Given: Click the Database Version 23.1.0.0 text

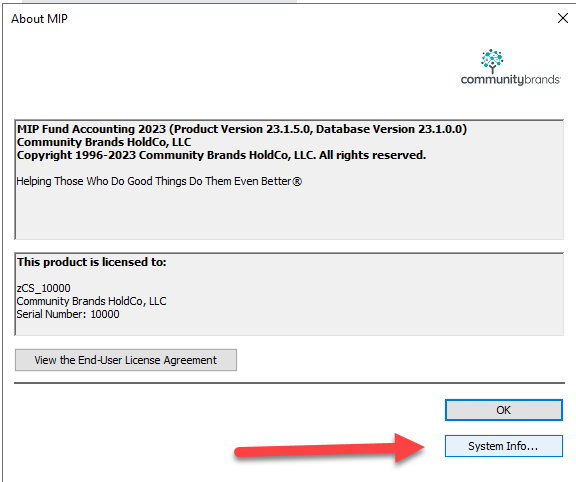Looking at the screenshot, I should (389, 129).
